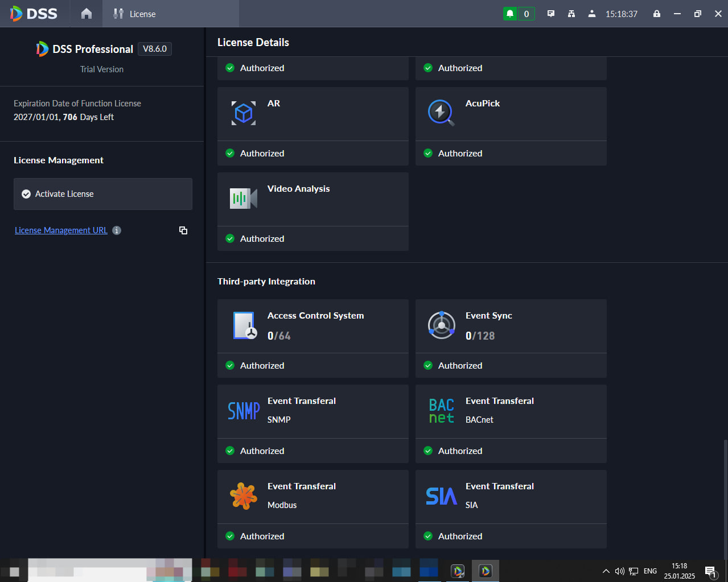Open the user account icon

[592, 14]
